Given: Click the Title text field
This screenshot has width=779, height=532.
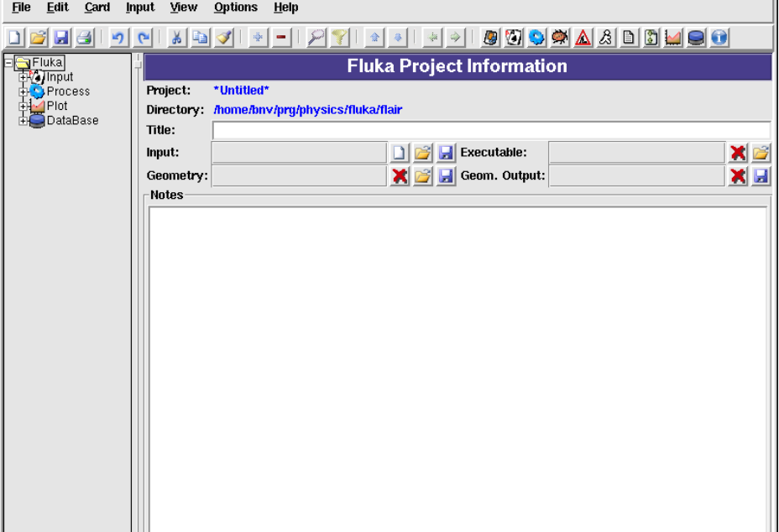Looking at the screenshot, I should [491, 131].
